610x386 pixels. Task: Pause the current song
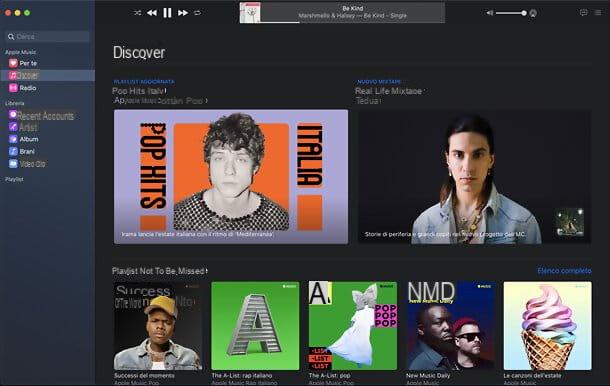click(167, 13)
